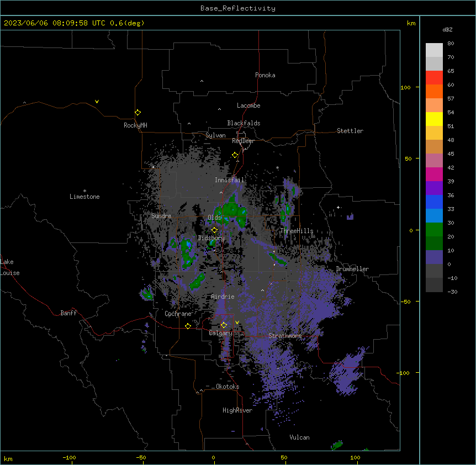Select the Sylvan label
This screenshot has width=476, height=465.
pos(215,135)
